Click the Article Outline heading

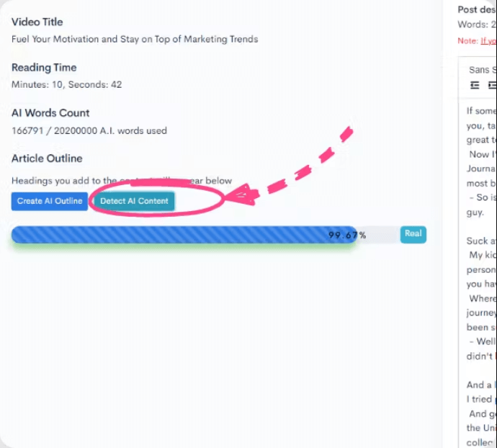click(x=47, y=158)
